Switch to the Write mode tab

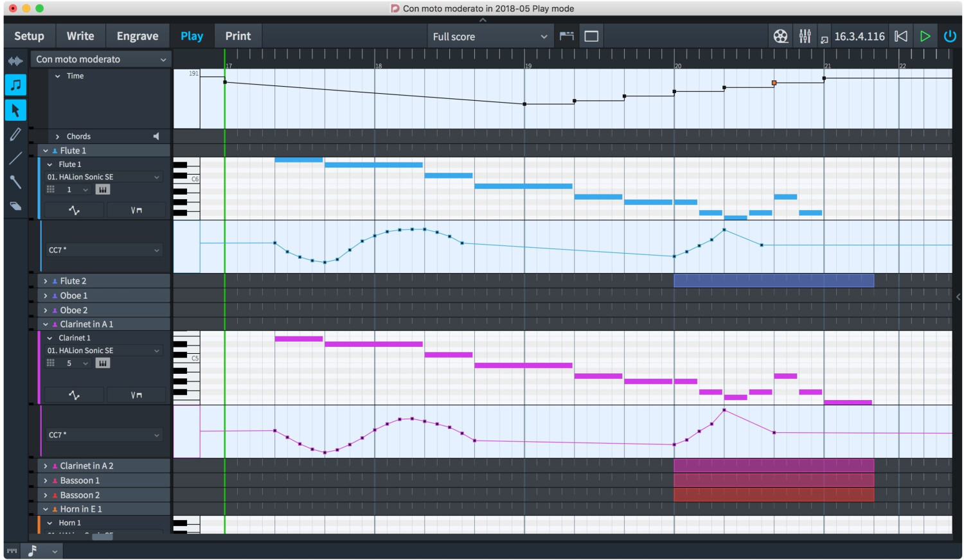80,36
